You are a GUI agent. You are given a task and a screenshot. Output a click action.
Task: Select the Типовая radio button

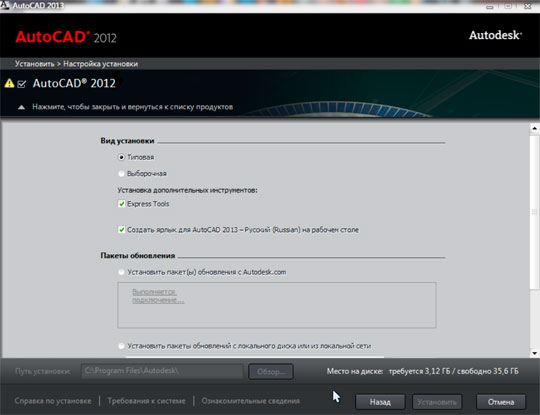pos(121,157)
